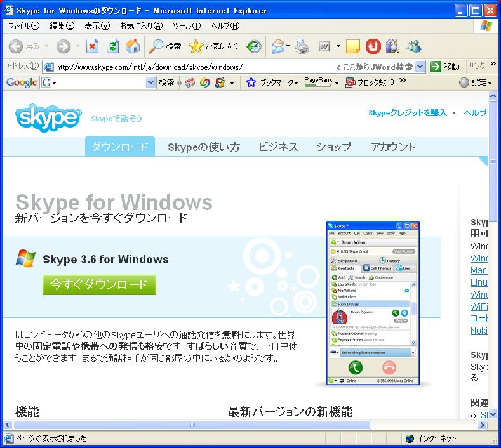Go to the Home page icon

(133, 46)
